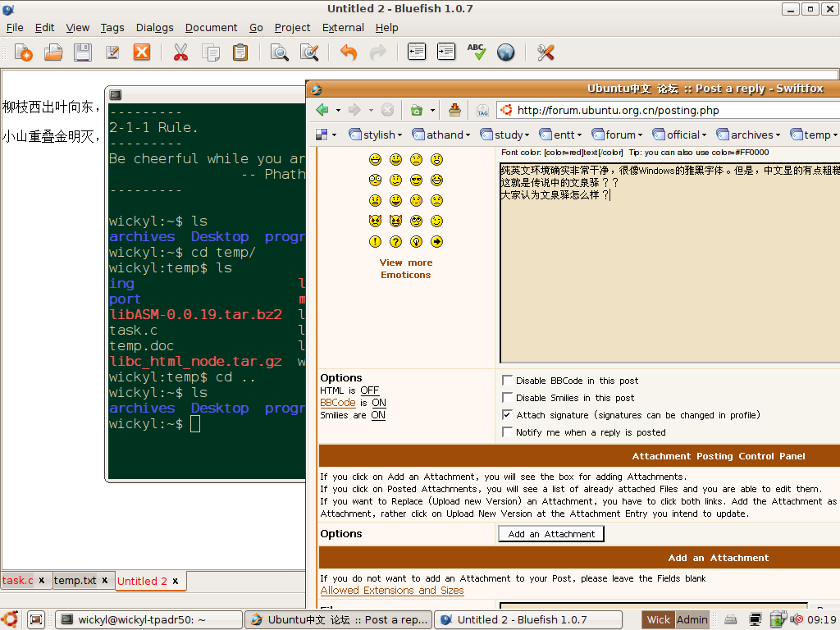
Task: Insert the arrow emoticon
Action: (436, 242)
